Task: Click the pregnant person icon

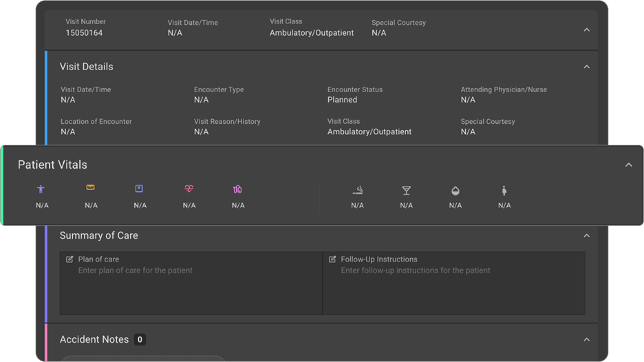Action: click(504, 190)
